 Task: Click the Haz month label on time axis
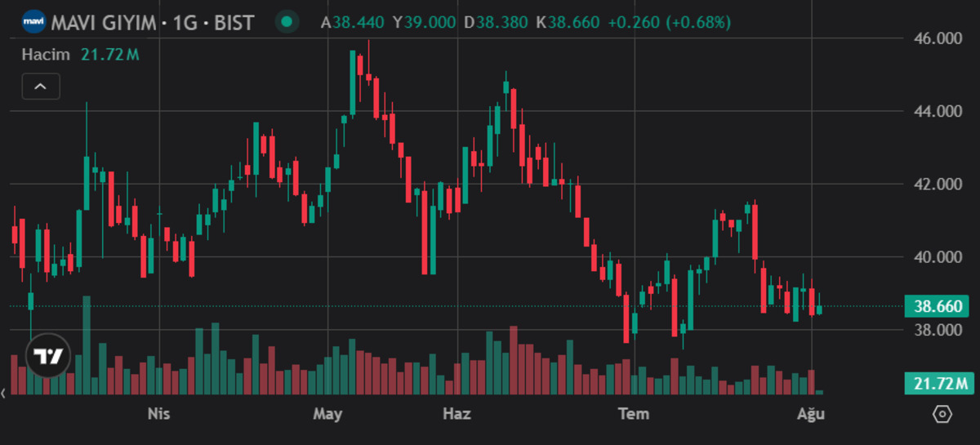click(457, 414)
